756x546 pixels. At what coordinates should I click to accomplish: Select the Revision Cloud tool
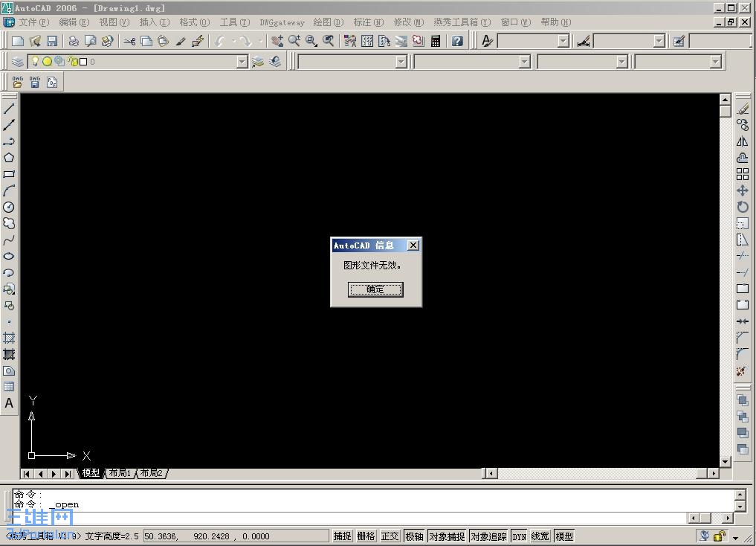(9, 223)
